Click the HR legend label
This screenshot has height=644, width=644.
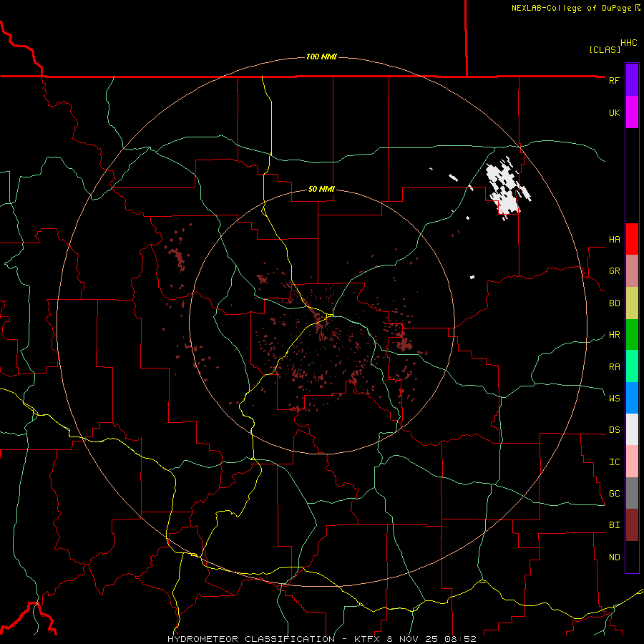[x=614, y=335]
